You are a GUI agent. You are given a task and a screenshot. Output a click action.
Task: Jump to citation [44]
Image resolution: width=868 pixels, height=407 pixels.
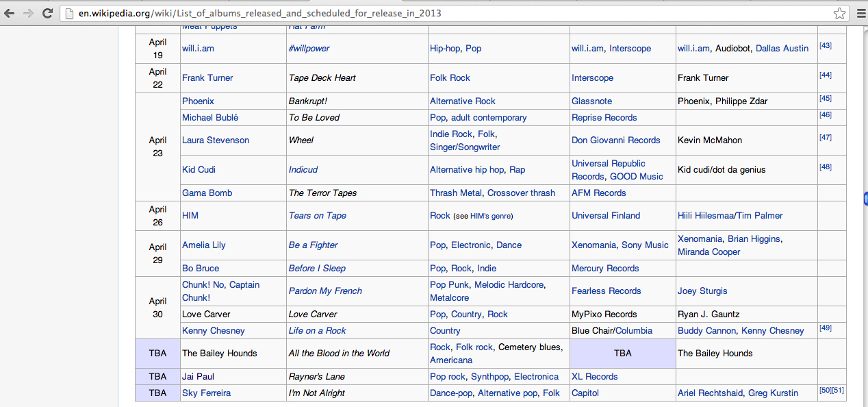tap(826, 75)
